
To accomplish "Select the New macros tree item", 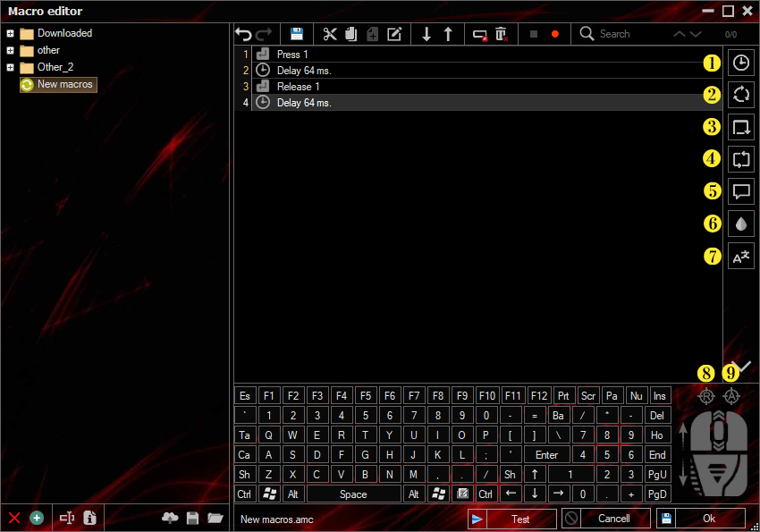I will [58, 84].
